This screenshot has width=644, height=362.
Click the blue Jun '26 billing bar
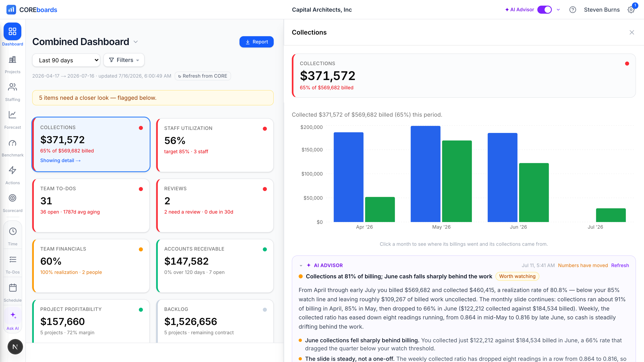(x=503, y=177)
